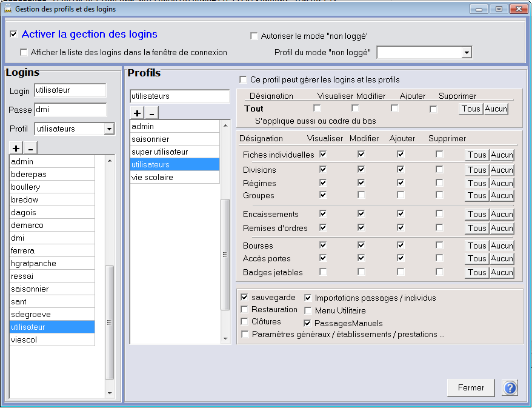Remove selected login with minus button
The image size is (532, 408).
[30, 148]
